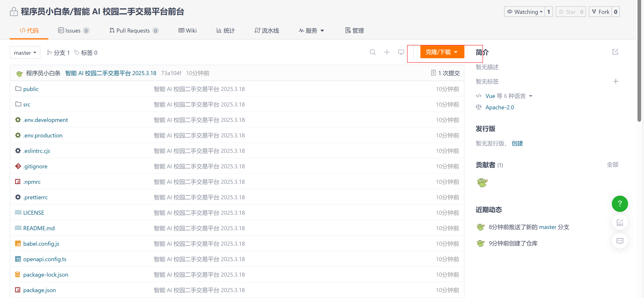Switch to the Issues tab
The width and height of the screenshot is (644, 298).
click(x=73, y=31)
